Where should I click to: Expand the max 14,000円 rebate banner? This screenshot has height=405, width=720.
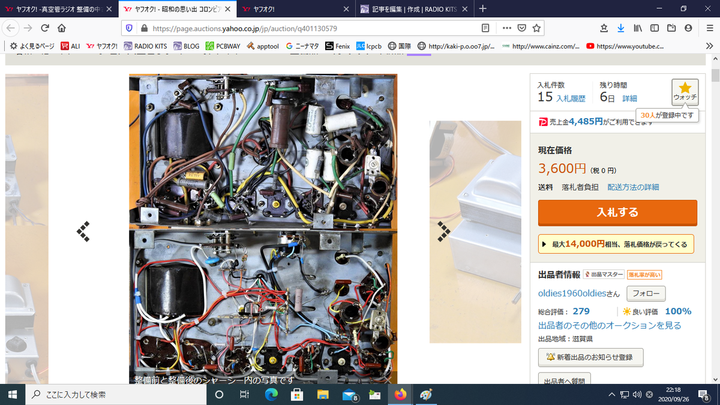617,244
